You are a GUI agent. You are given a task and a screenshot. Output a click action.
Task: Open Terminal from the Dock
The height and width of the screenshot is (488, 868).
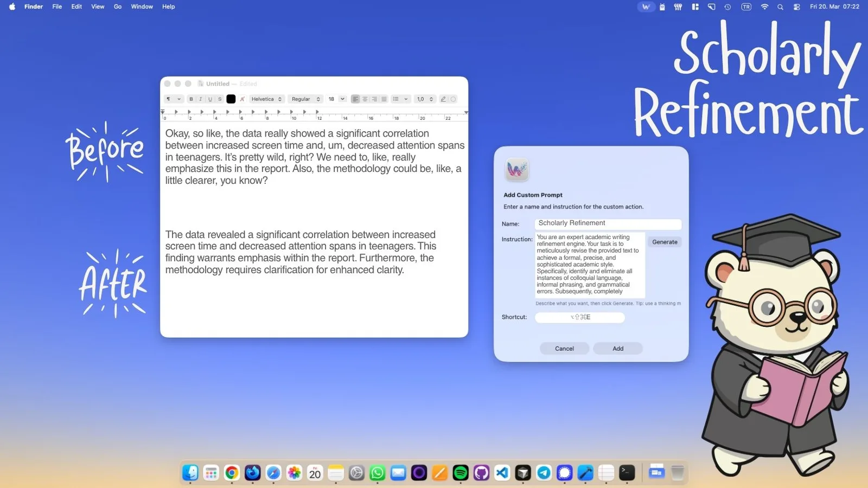point(627,473)
